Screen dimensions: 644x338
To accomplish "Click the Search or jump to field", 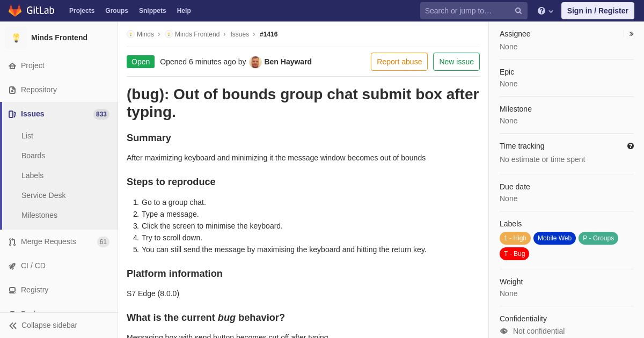I will [467, 11].
